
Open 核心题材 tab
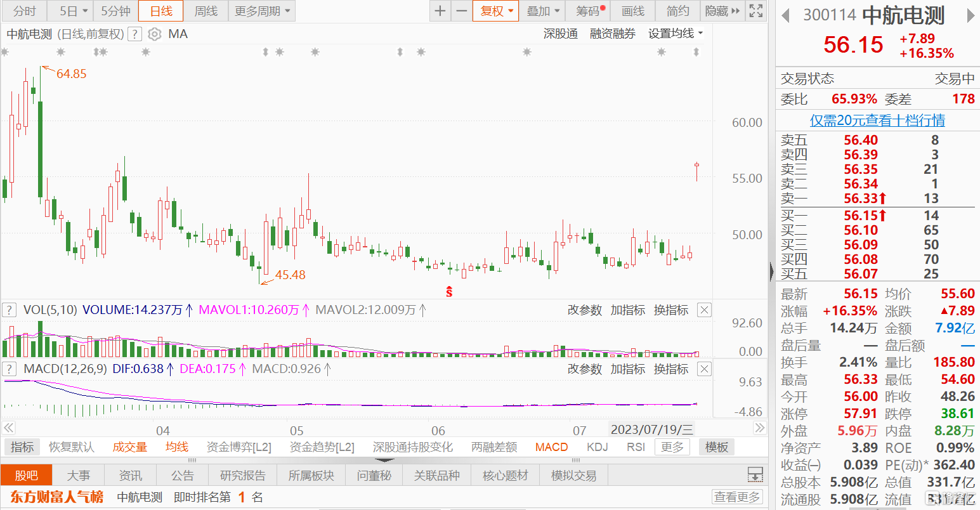506,475
